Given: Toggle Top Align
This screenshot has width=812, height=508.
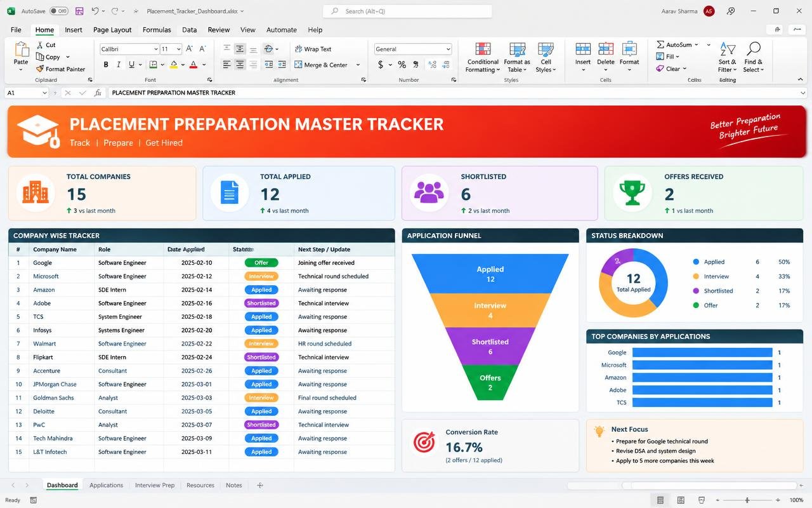Looking at the screenshot, I should (x=226, y=49).
